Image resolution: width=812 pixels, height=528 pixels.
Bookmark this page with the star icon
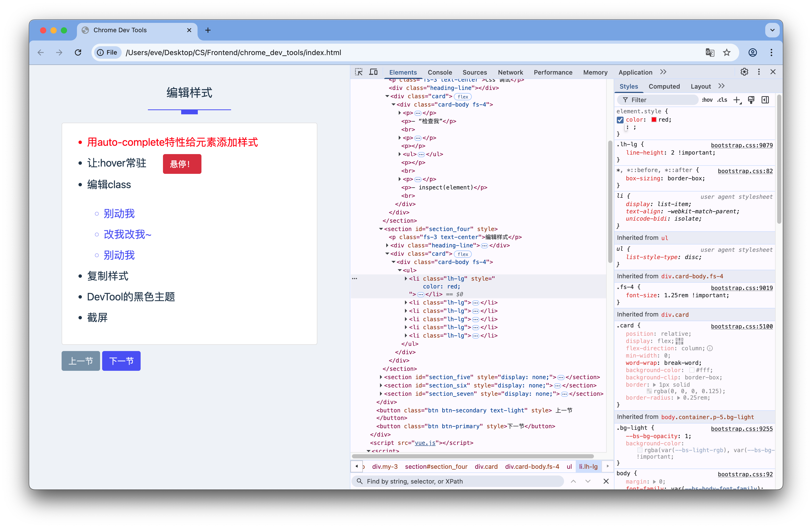[726, 52]
